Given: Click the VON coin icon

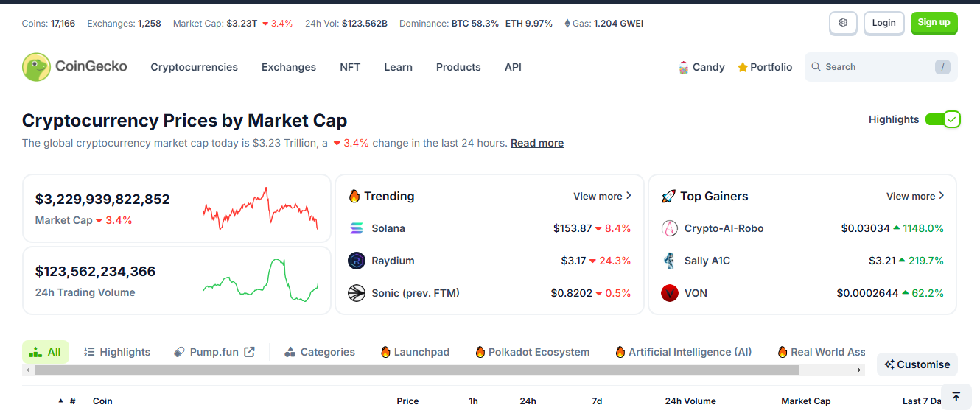Looking at the screenshot, I should [669, 293].
